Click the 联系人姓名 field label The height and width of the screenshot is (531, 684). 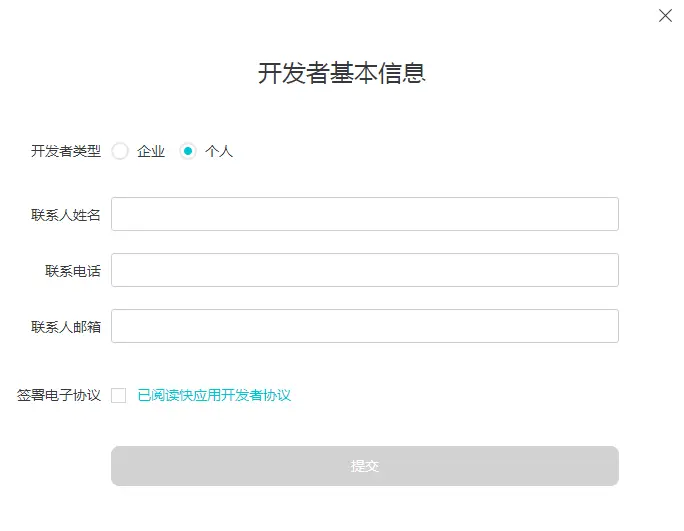[x=66, y=215]
